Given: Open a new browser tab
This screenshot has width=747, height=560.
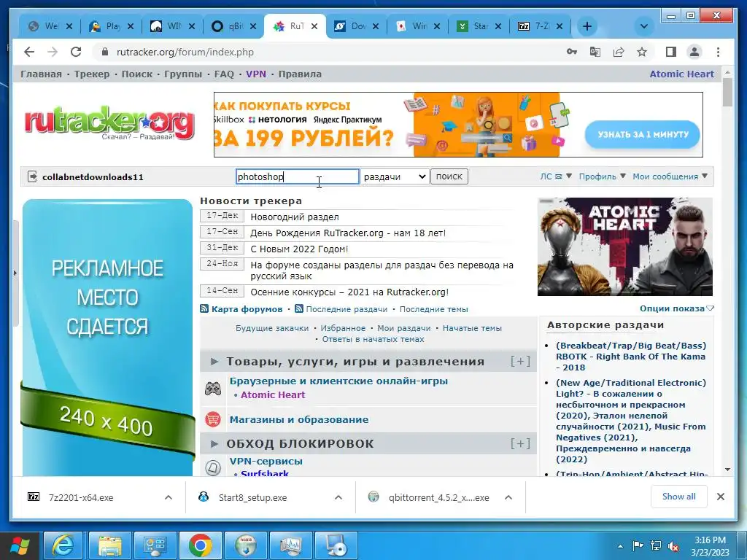Looking at the screenshot, I should click(x=587, y=26).
